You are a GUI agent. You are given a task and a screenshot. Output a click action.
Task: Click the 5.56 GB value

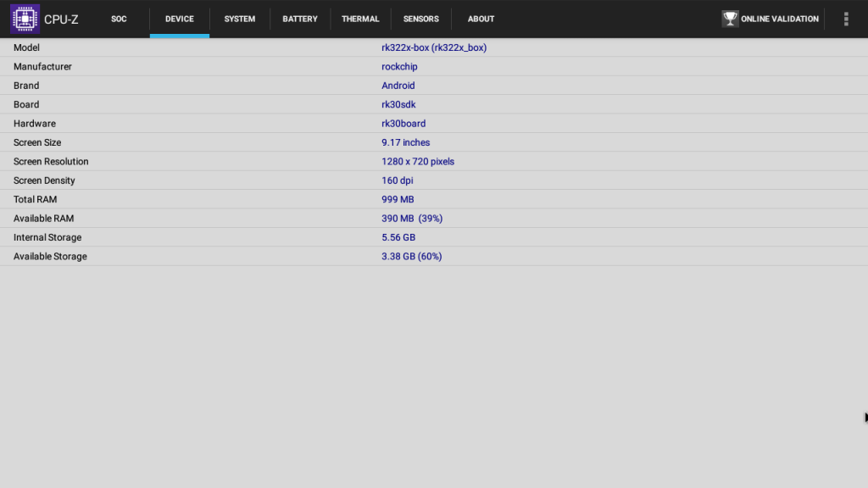pos(398,237)
